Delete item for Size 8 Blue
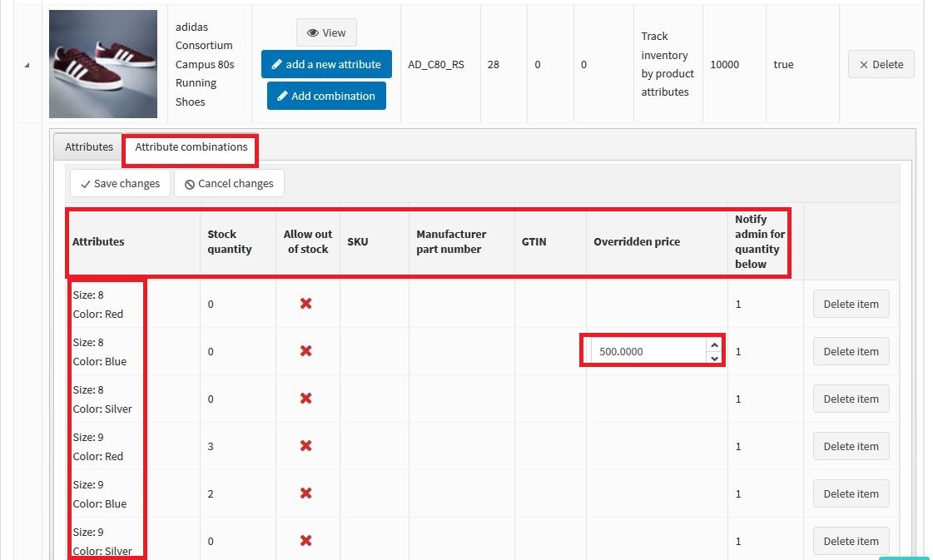The width and height of the screenshot is (933, 560). (851, 351)
